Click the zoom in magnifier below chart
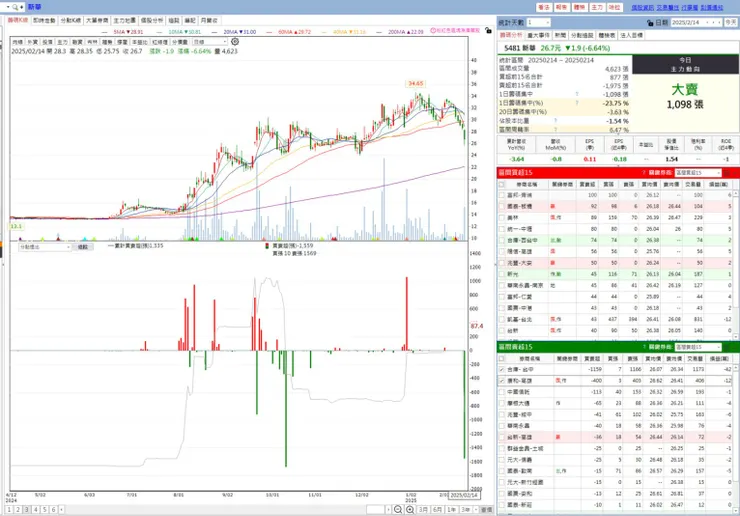 410,509
